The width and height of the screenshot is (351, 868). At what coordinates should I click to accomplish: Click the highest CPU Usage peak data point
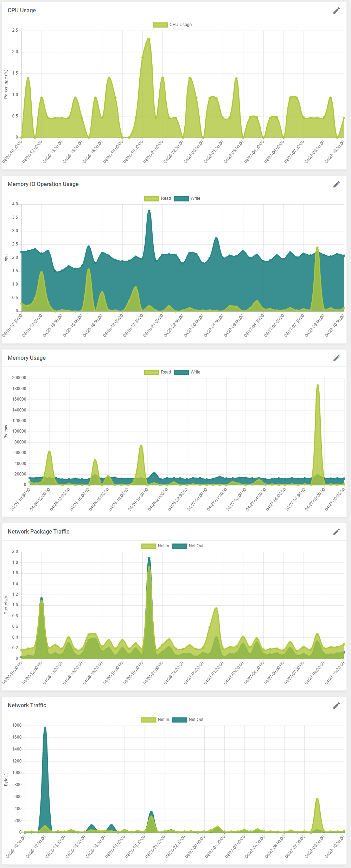[x=149, y=39]
